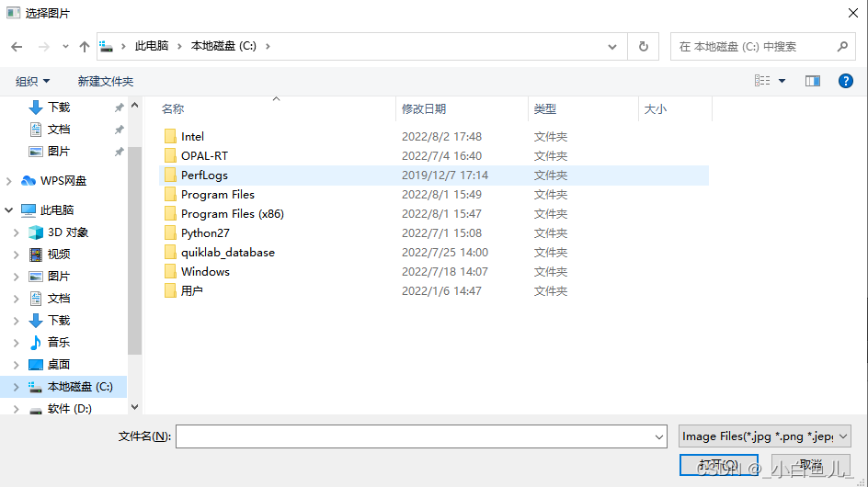Go back with the left arrow button
The image size is (868, 487).
pos(17,47)
